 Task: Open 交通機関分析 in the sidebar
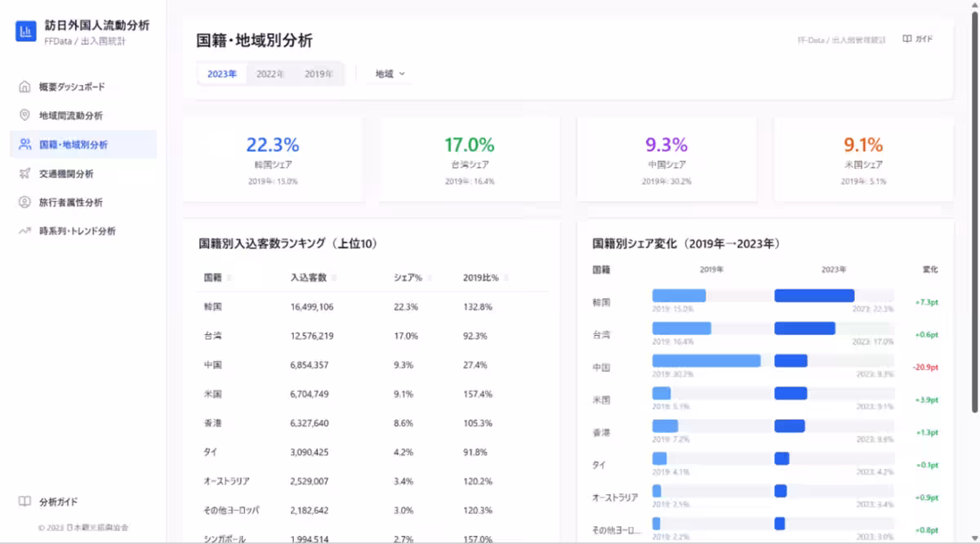pos(66,173)
